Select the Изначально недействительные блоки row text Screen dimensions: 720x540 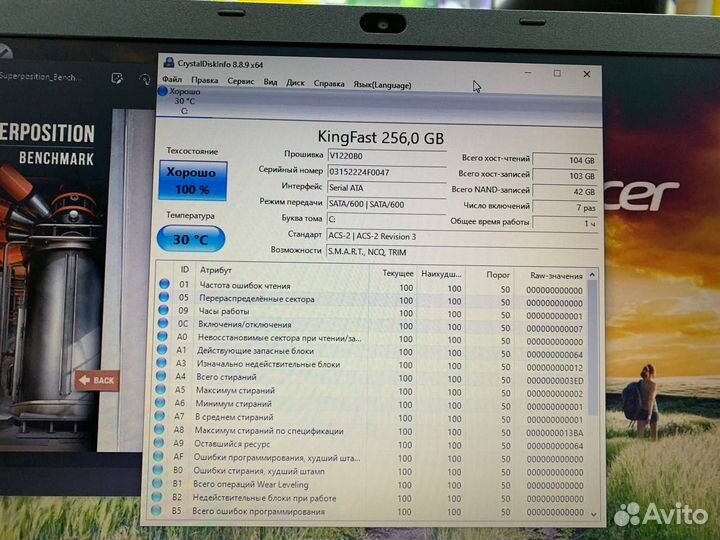[x=268, y=364]
